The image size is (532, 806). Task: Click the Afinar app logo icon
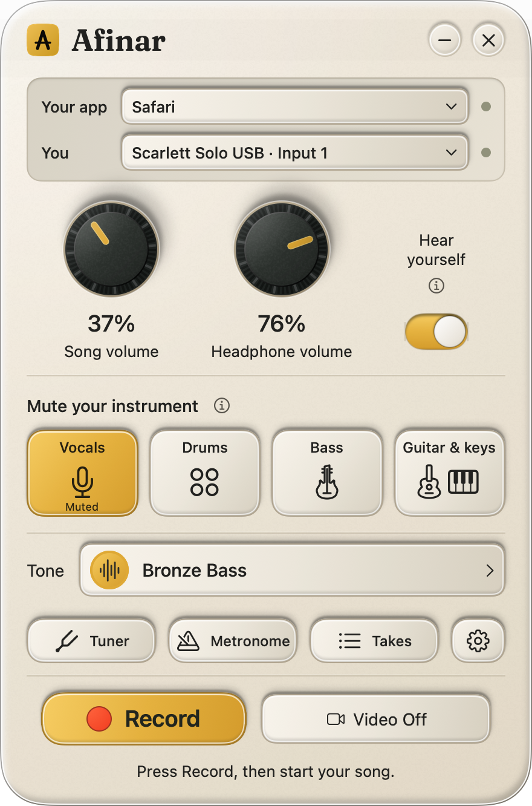(43, 40)
